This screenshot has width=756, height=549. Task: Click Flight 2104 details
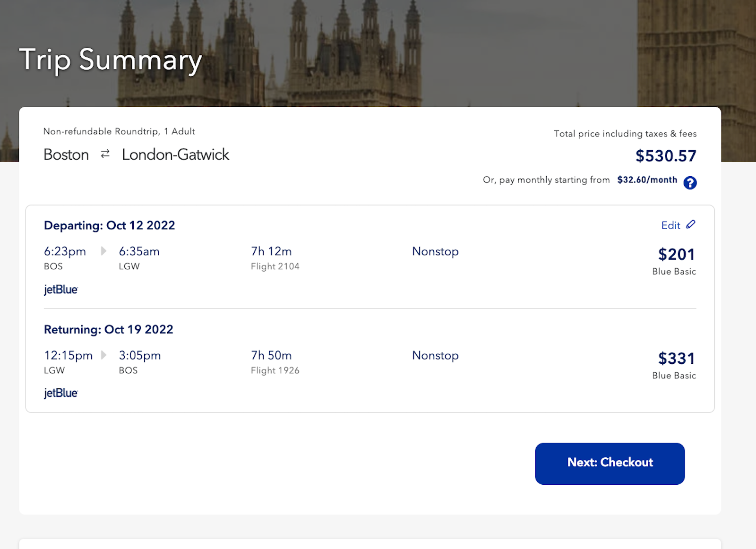(275, 266)
